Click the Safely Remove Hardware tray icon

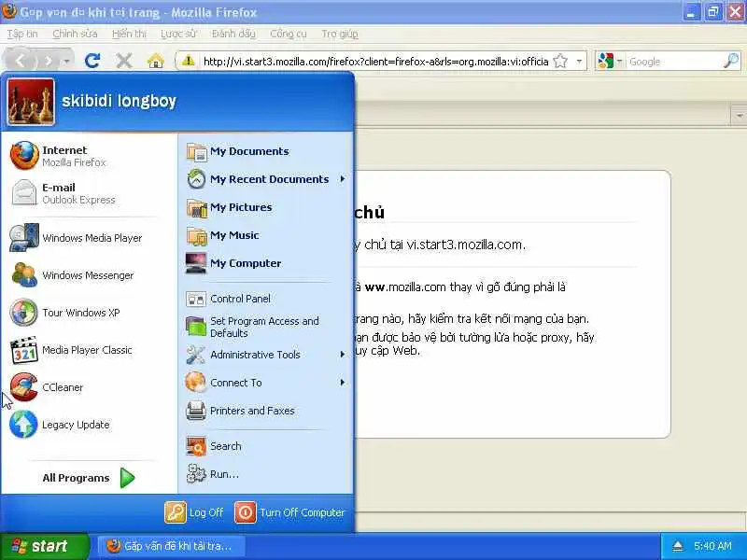pyautogui.click(x=678, y=546)
